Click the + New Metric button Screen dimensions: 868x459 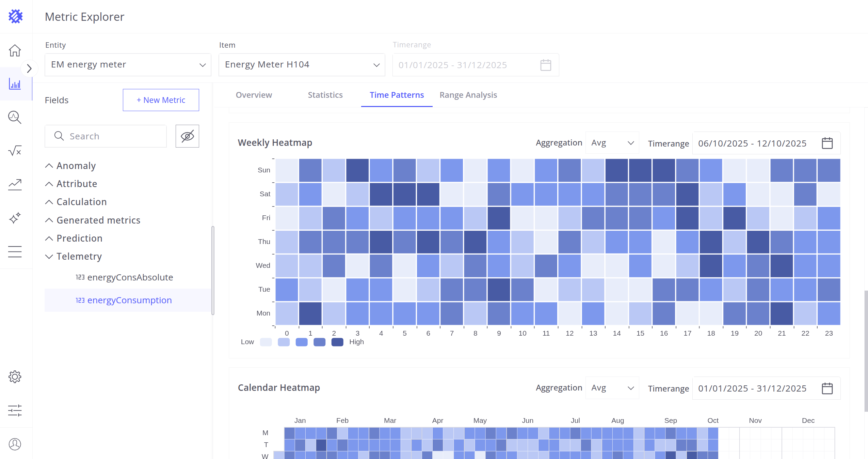point(161,100)
